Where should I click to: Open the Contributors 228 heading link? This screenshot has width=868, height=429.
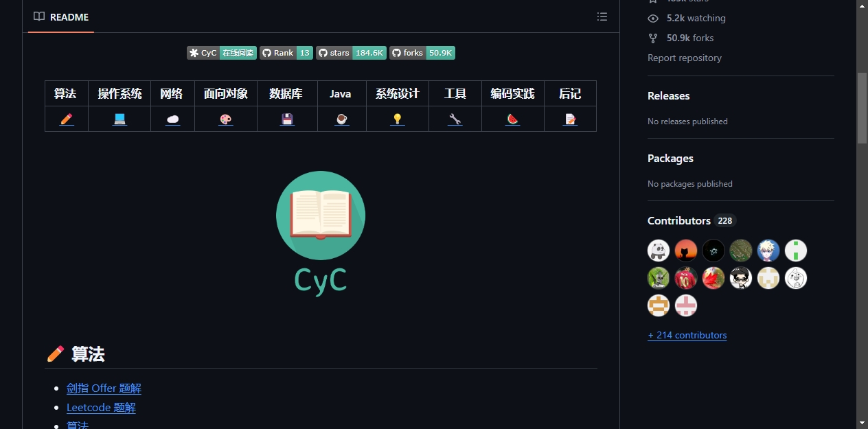click(692, 220)
